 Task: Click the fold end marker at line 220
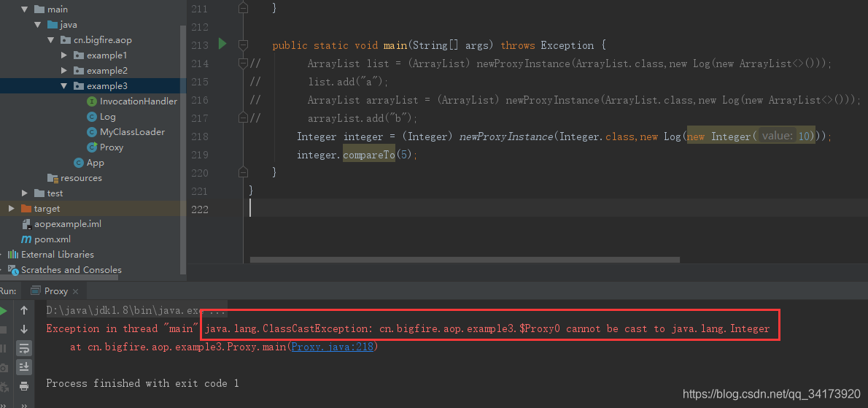[x=242, y=172]
